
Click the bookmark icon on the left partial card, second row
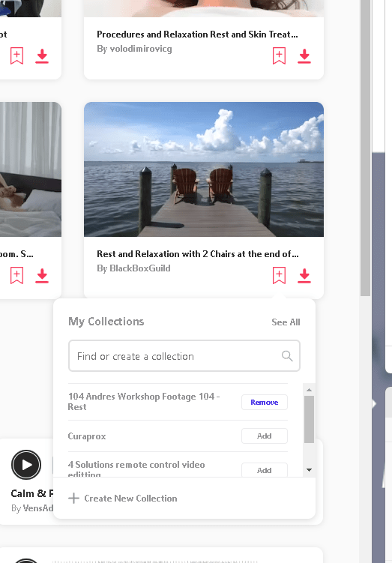click(17, 275)
